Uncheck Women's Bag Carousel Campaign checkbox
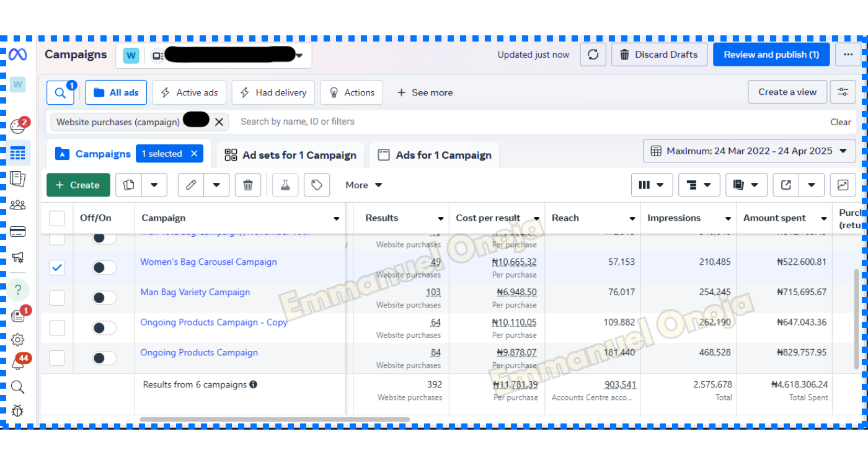868x465 pixels. 57,268
